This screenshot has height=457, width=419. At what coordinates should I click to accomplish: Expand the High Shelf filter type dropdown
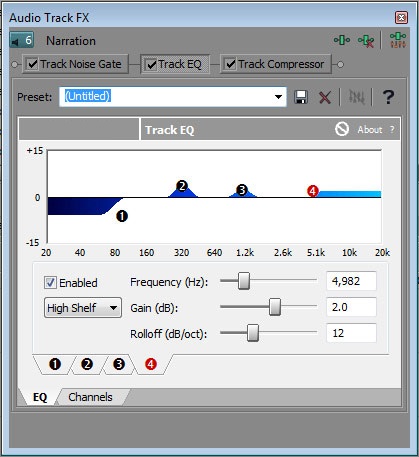83,307
